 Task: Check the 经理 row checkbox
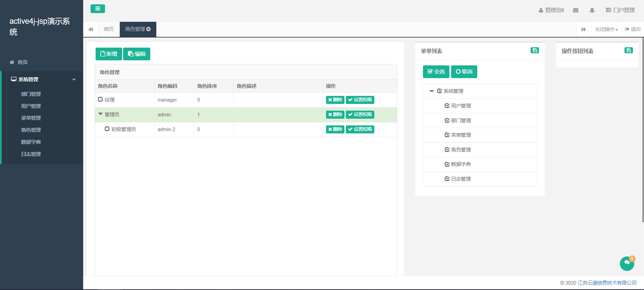tap(100, 99)
